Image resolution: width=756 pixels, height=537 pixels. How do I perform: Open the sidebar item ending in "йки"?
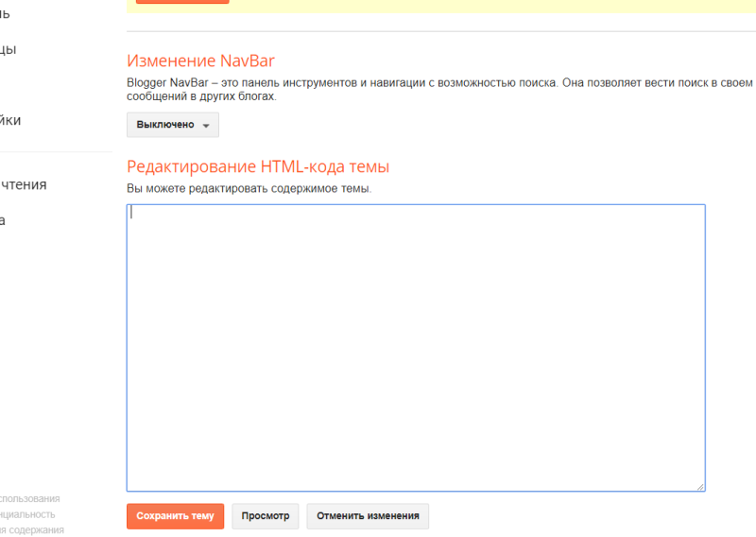click(x=10, y=120)
